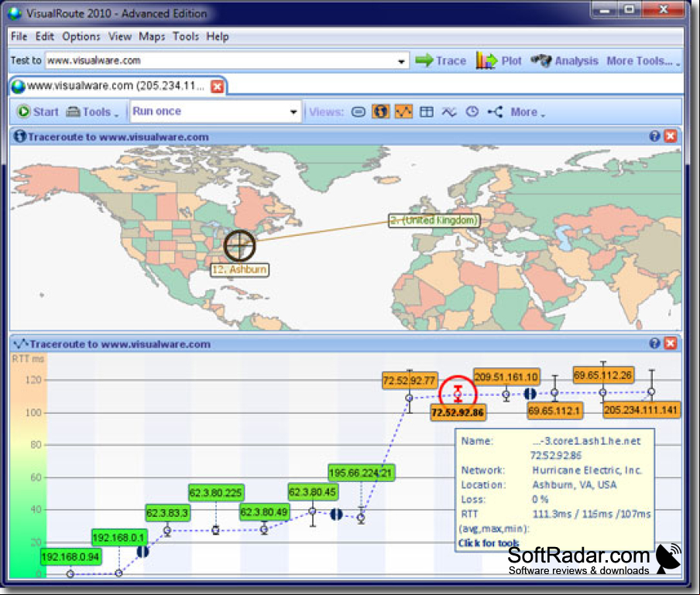Click the VisualRoute globe icon in title bar
The width and height of the screenshot is (700, 595).
coord(15,13)
